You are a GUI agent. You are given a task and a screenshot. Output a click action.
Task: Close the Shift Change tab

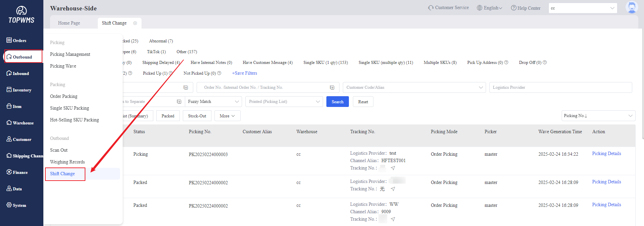point(135,23)
